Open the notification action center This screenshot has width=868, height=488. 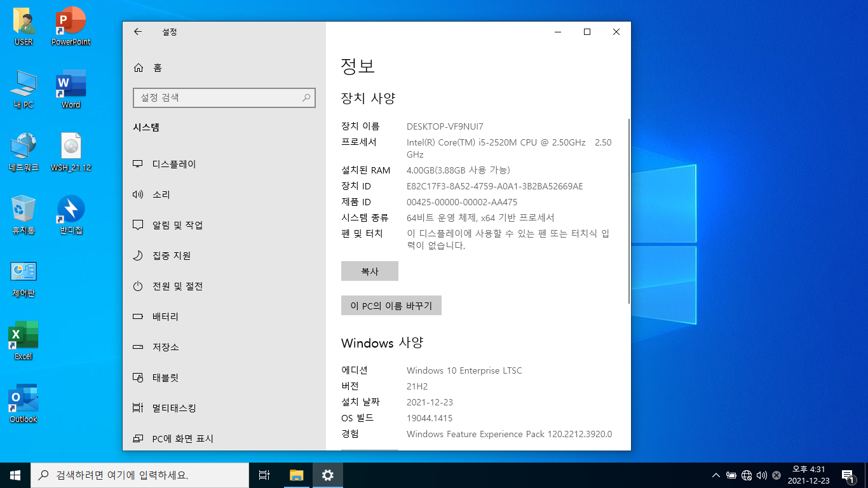[x=847, y=475]
